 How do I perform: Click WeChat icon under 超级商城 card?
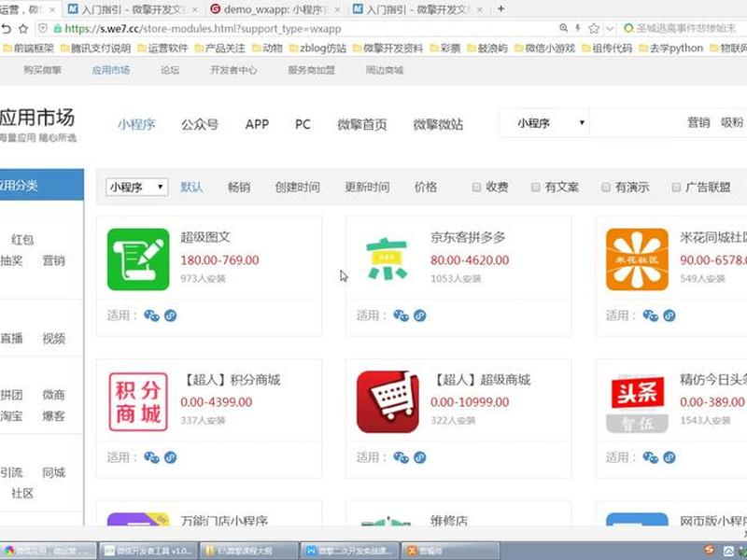tap(402, 457)
